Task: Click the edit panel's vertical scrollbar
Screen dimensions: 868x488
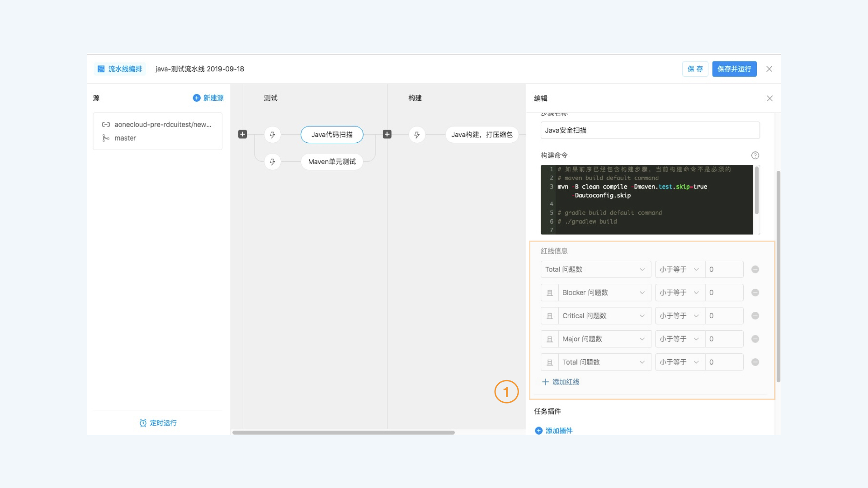Action: [x=778, y=276]
